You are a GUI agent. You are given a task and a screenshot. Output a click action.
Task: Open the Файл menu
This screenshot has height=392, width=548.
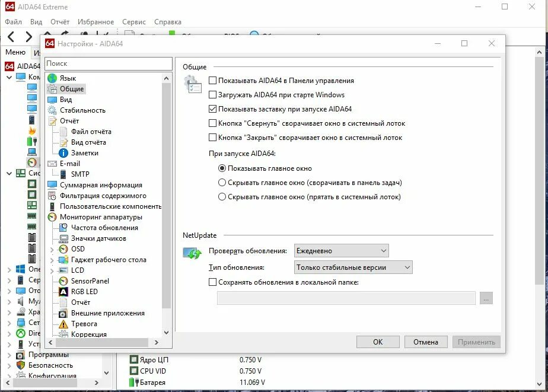[13, 22]
